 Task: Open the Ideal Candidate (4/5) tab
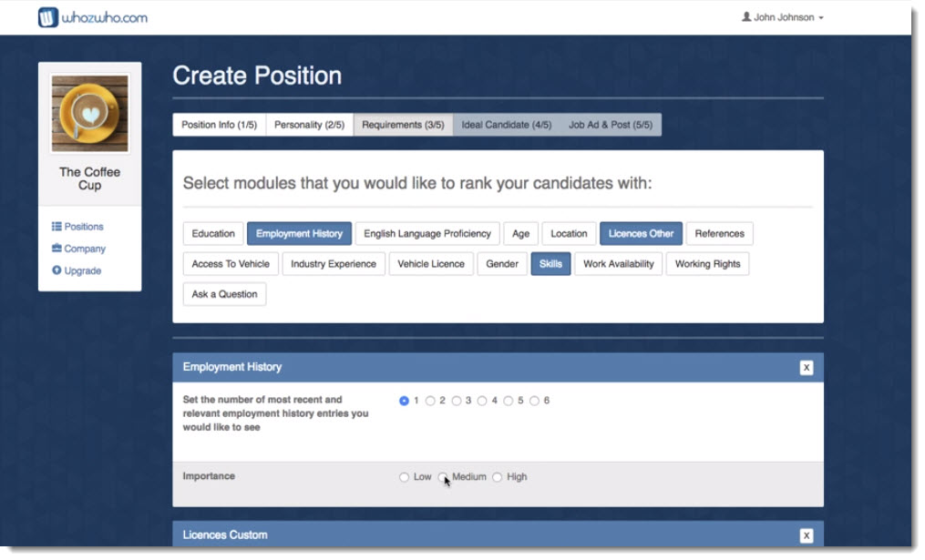(x=506, y=125)
